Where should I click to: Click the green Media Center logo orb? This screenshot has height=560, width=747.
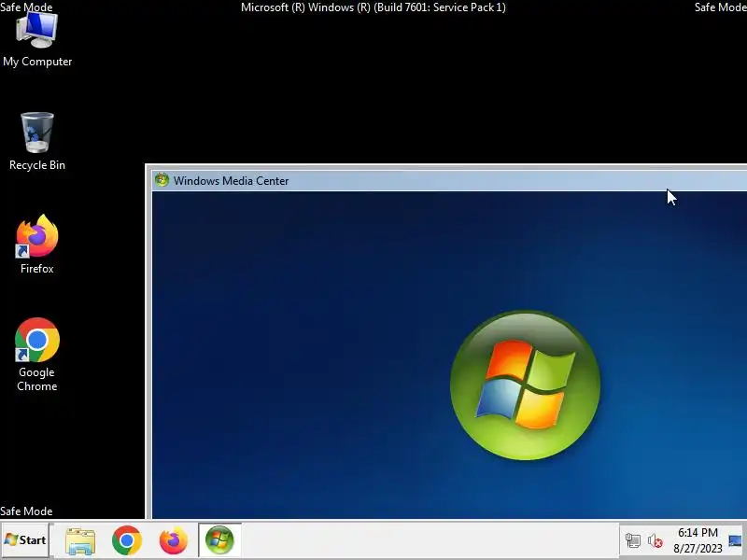click(525, 385)
